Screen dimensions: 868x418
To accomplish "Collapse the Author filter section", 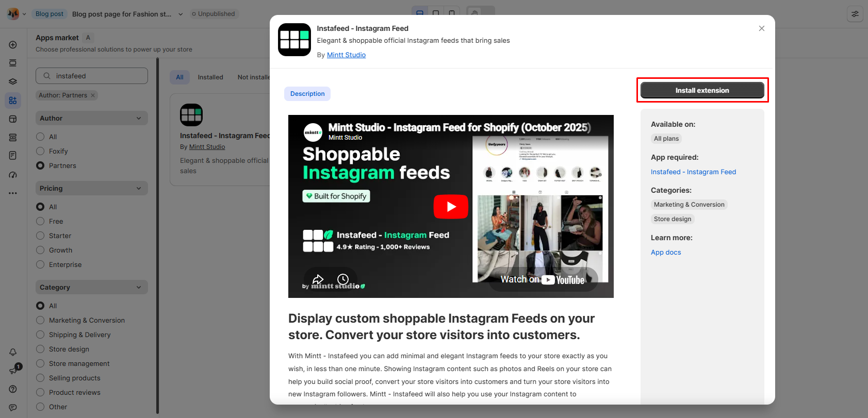I will 92,118.
